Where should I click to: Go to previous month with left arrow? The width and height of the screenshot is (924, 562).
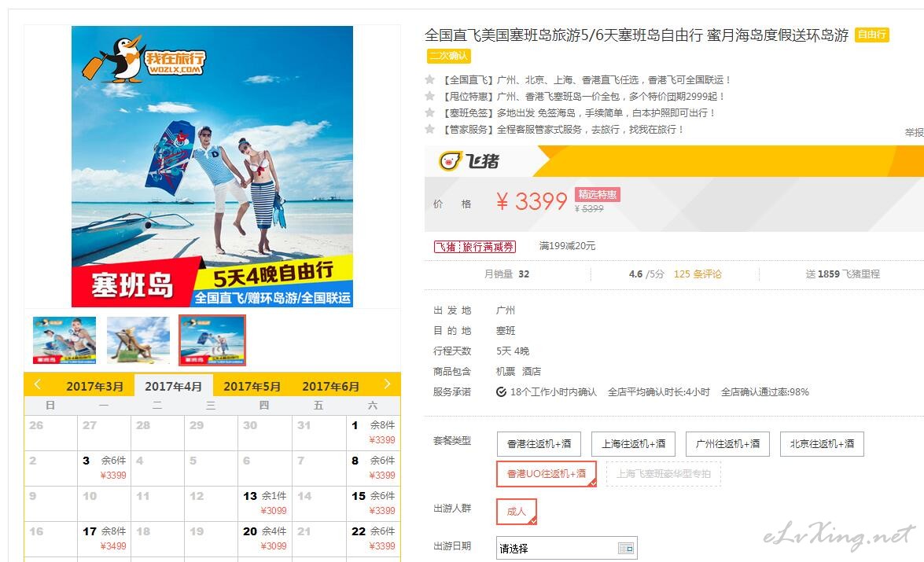37,384
